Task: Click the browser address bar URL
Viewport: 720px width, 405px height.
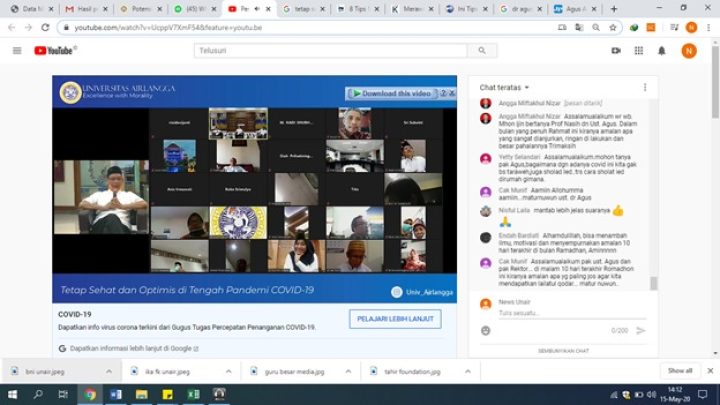Action: click(x=168, y=28)
